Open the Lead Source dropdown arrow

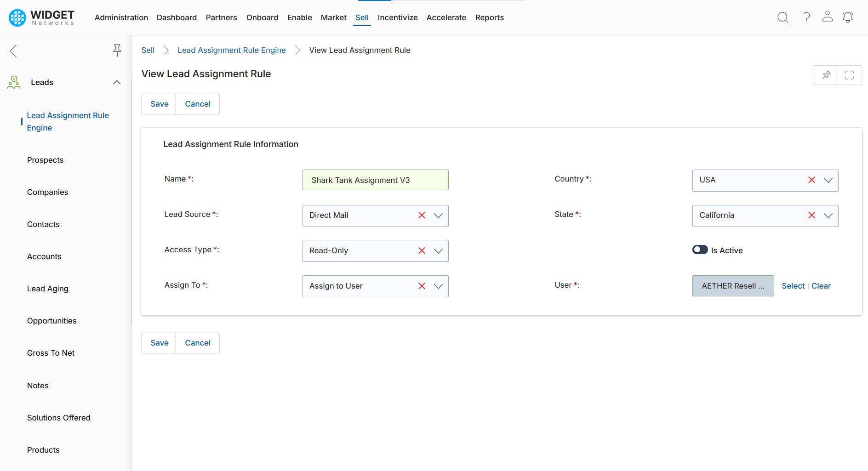[x=438, y=216]
